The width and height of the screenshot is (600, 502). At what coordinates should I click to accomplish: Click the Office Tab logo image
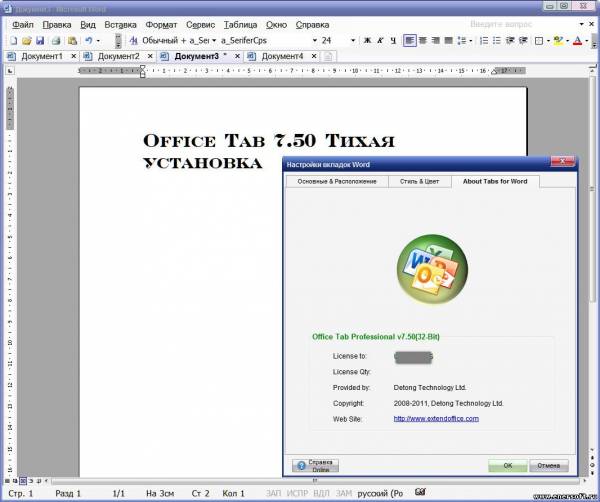432,269
